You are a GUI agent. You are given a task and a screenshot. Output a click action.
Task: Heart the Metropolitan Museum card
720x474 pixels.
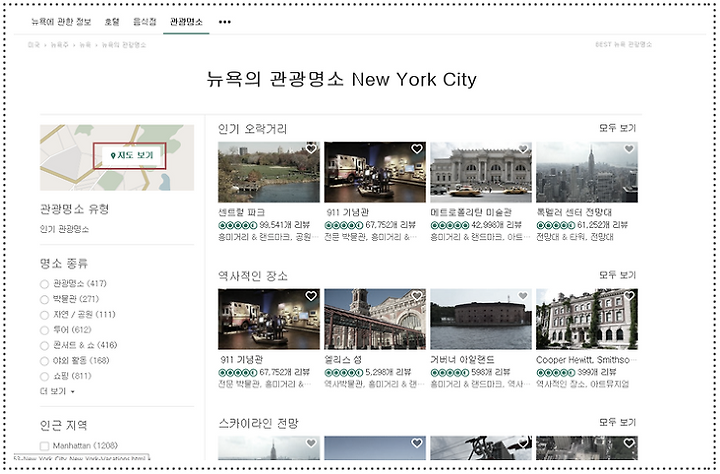(523, 149)
